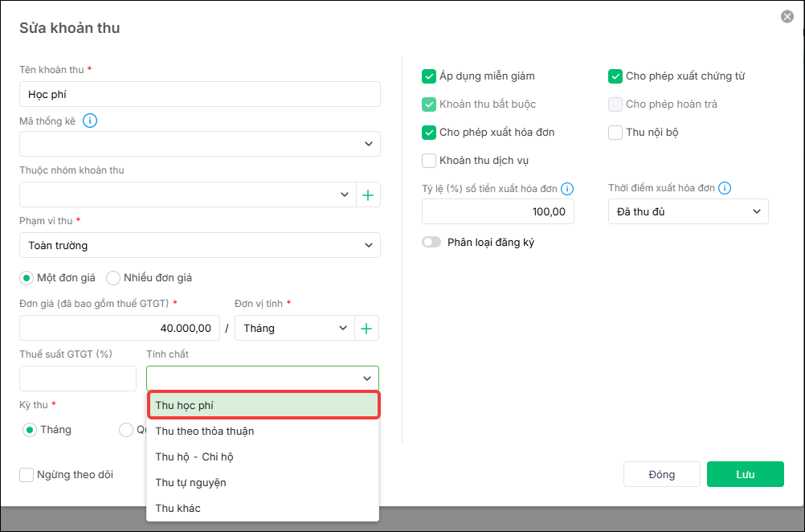The image size is (805, 532).
Task: Uncheck Cho phép xuất hóa đơn
Action: coord(429,133)
